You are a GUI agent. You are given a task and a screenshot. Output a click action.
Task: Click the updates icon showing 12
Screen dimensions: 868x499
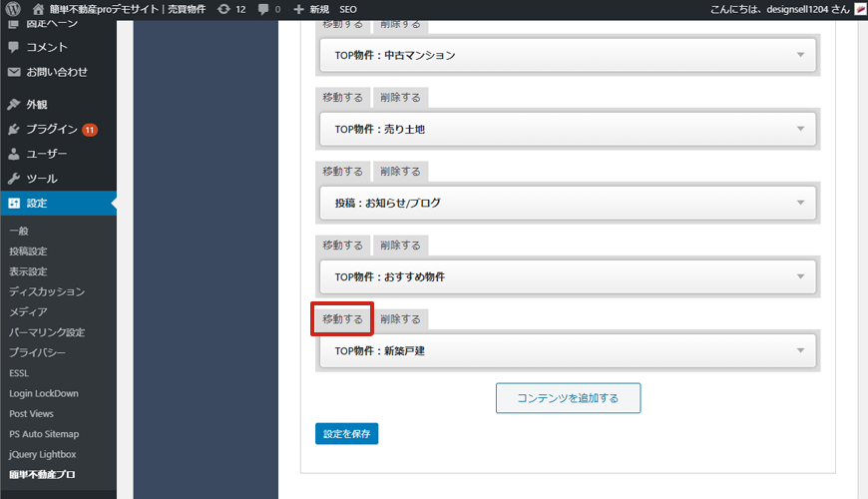(224, 9)
